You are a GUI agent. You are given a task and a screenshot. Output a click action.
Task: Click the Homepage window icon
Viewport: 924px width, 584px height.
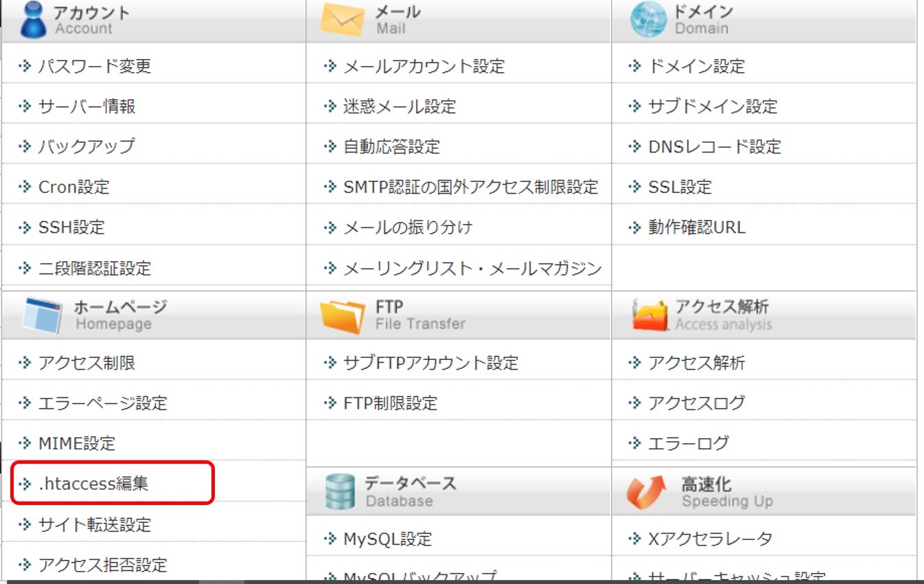(43, 315)
